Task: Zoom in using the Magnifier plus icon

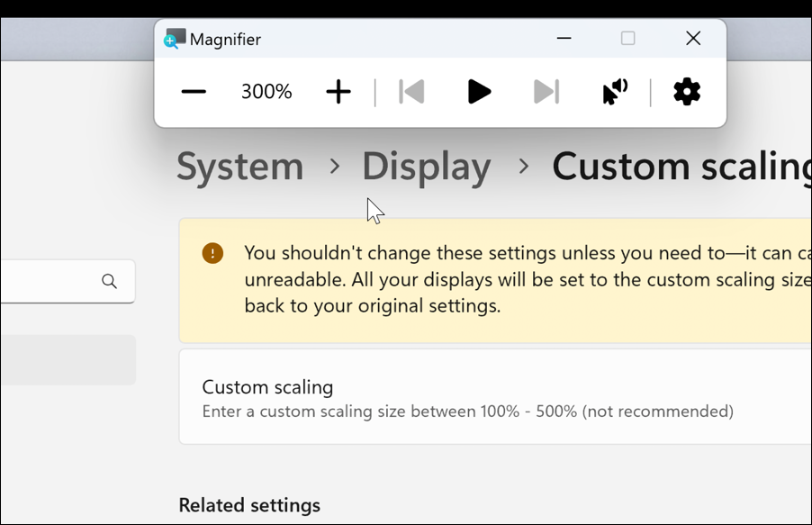Action: 338,91
